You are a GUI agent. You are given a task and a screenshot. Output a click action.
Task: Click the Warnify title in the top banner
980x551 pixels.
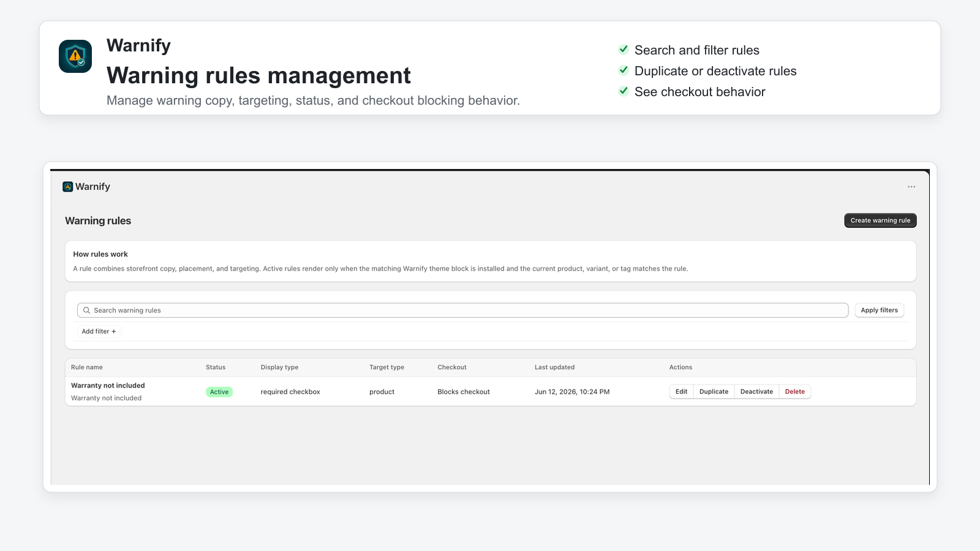coord(138,45)
